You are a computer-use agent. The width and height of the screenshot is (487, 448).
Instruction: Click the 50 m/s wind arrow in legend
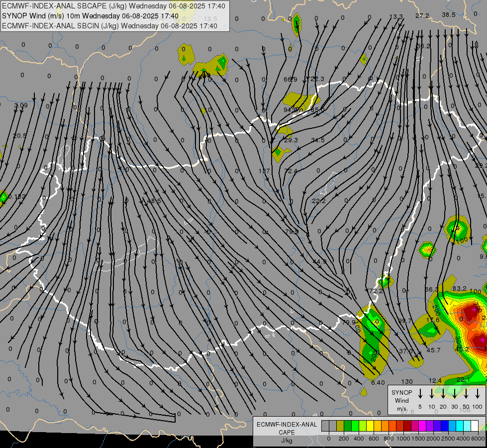coord(466,394)
